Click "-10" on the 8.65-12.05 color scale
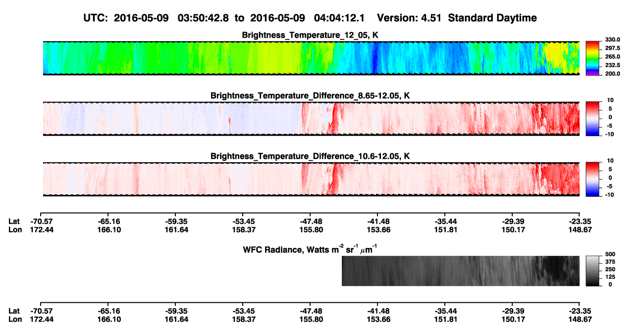 609,134
